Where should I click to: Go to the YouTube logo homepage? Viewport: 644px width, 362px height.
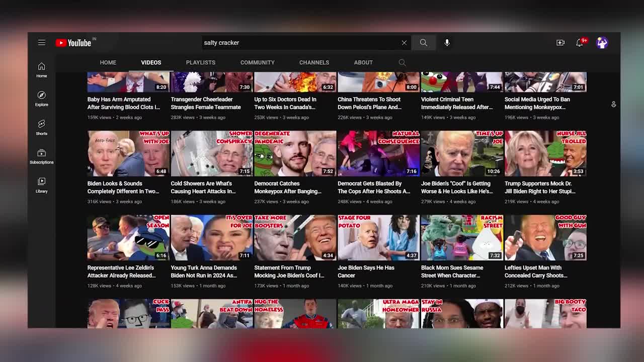(x=73, y=43)
